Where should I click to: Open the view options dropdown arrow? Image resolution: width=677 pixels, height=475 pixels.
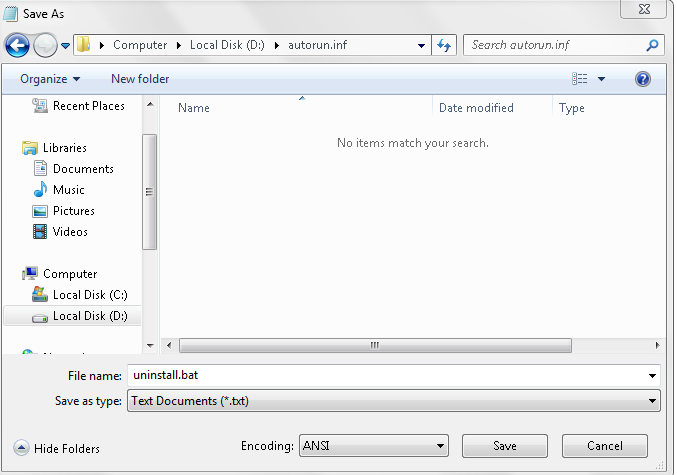coord(601,79)
